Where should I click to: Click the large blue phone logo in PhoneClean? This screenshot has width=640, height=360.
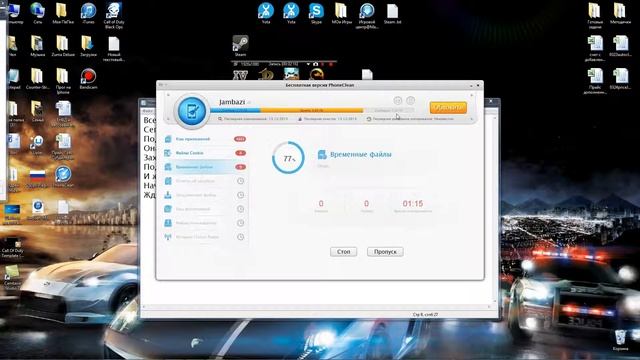click(192, 111)
